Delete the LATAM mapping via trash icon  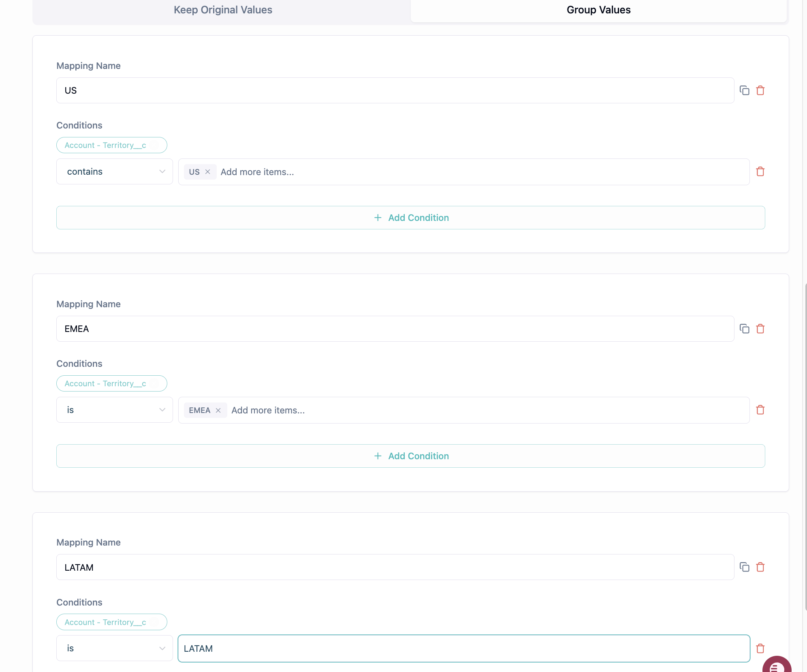click(x=760, y=567)
